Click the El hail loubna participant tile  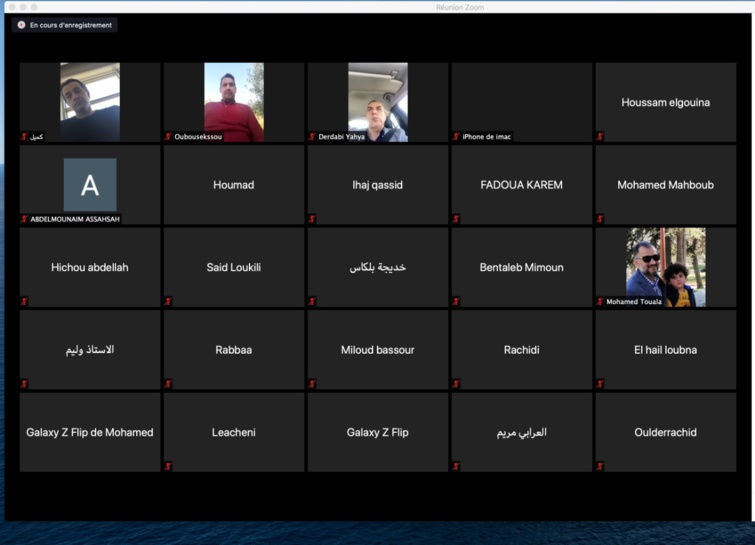pos(665,350)
